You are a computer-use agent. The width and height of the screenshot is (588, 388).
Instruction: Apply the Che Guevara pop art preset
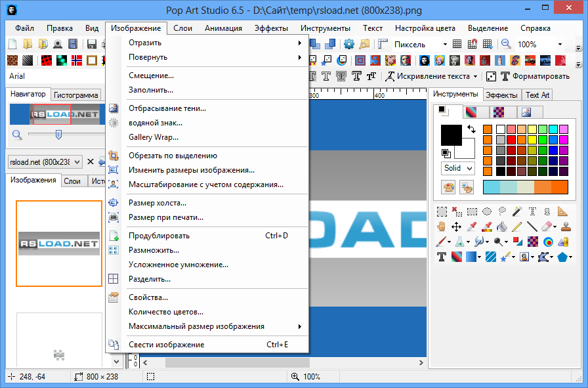click(424, 60)
